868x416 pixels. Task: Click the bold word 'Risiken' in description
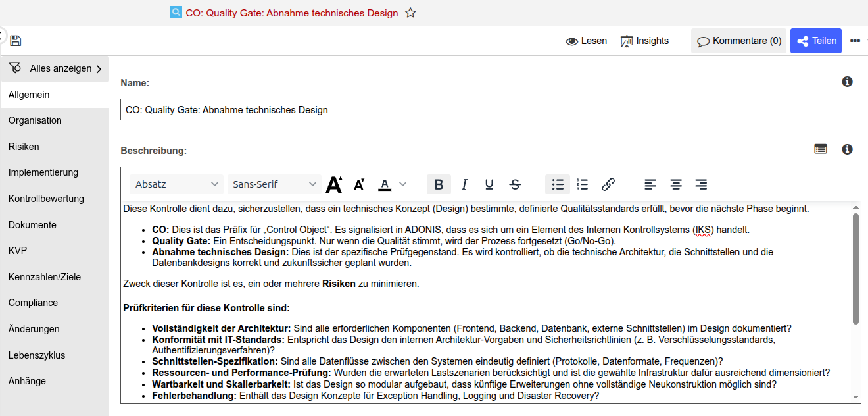[339, 284]
